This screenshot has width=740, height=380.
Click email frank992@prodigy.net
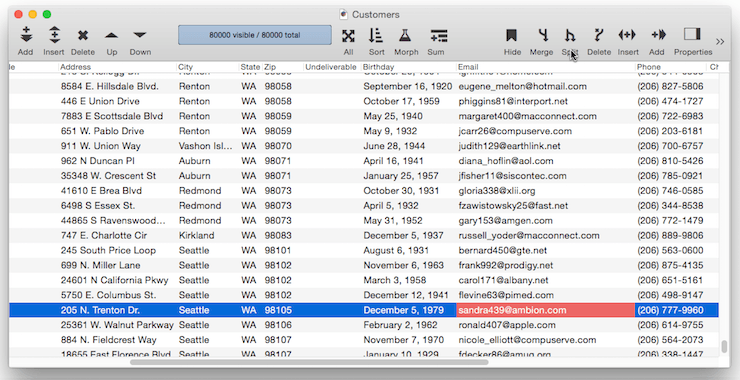pyautogui.click(x=506, y=265)
